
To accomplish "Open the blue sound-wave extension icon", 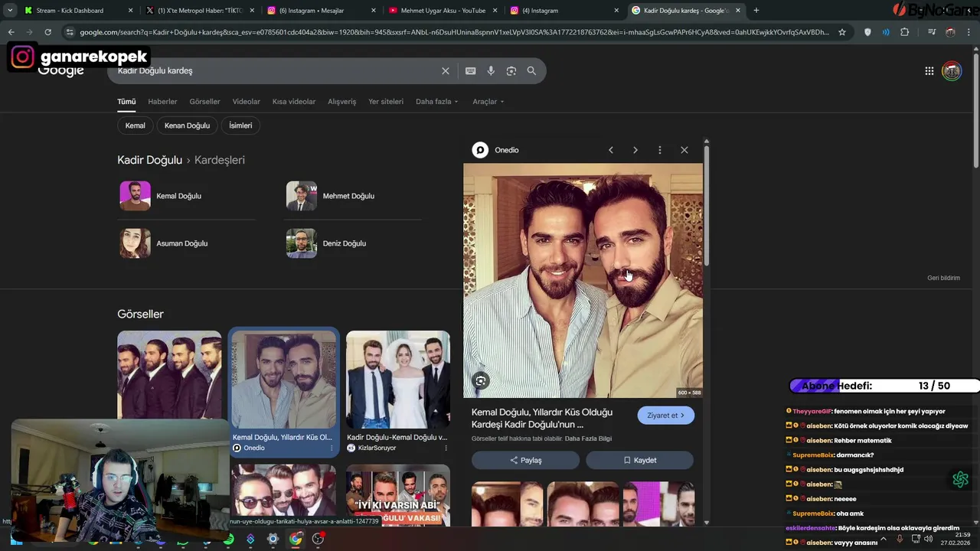I will pyautogui.click(x=886, y=32).
